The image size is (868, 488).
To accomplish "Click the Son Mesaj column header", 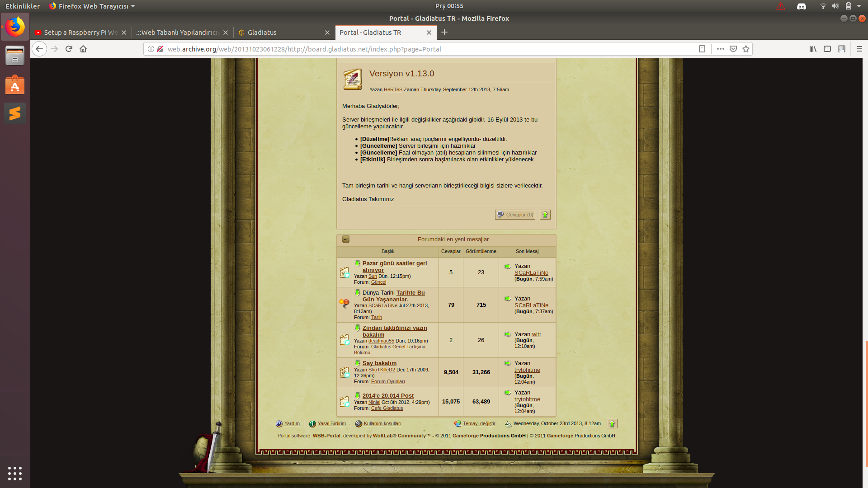I will coord(527,251).
